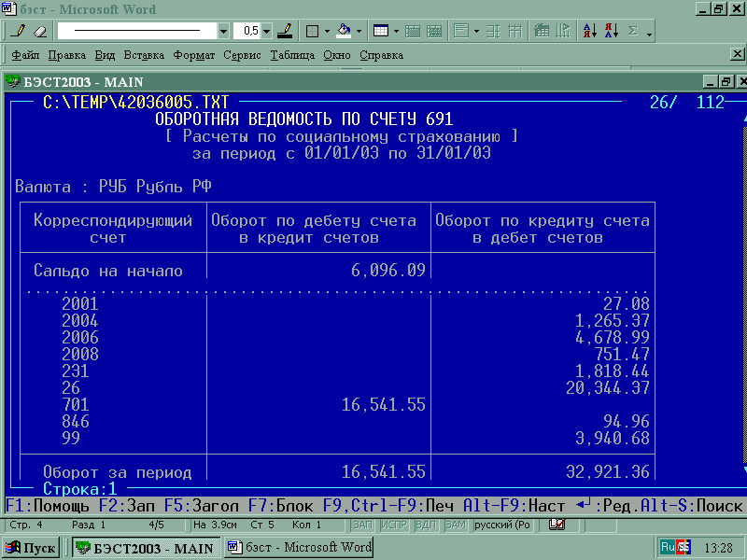Click the value 6,096.09 in Сальдо row
The width and height of the screenshot is (747, 560).
pyautogui.click(x=388, y=271)
